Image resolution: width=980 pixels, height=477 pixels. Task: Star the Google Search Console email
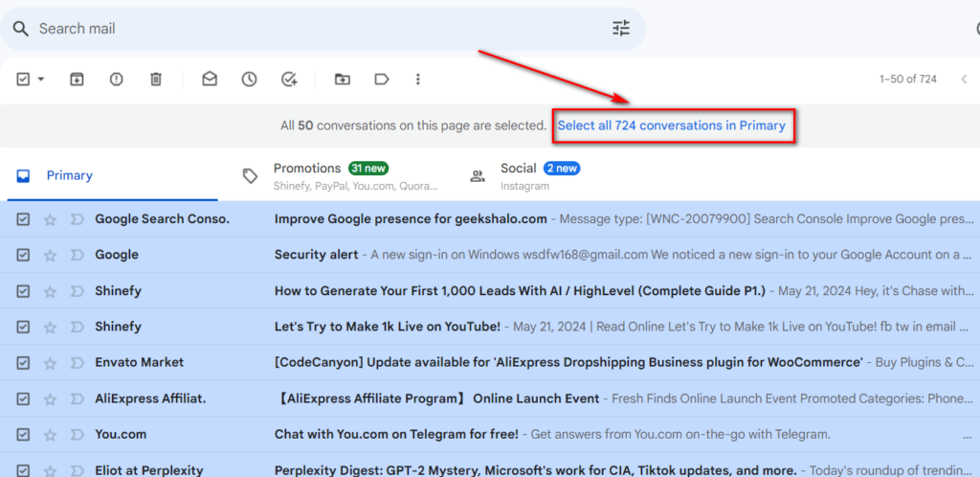tap(51, 219)
